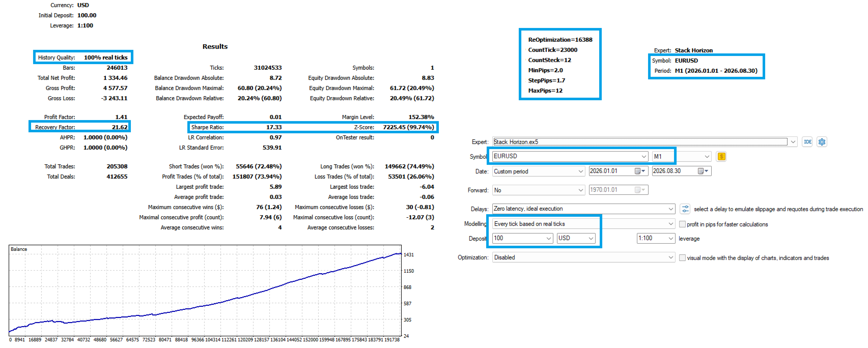
Task: Enable profit in pips for faster calculations
Action: tap(682, 224)
